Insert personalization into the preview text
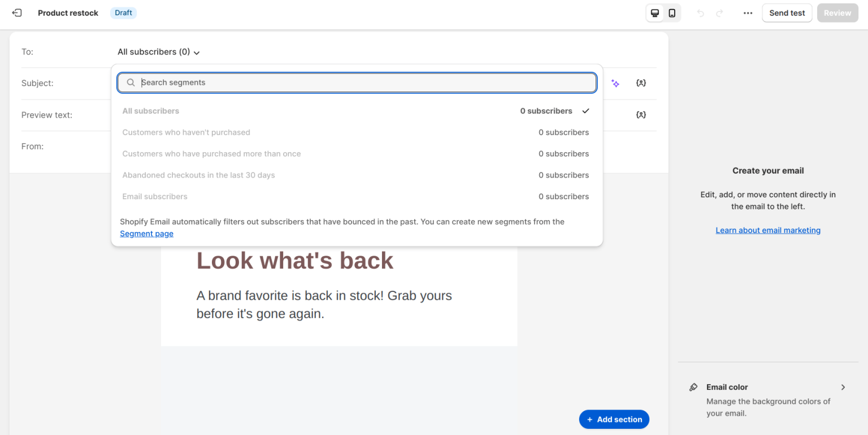 click(x=641, y=114)
